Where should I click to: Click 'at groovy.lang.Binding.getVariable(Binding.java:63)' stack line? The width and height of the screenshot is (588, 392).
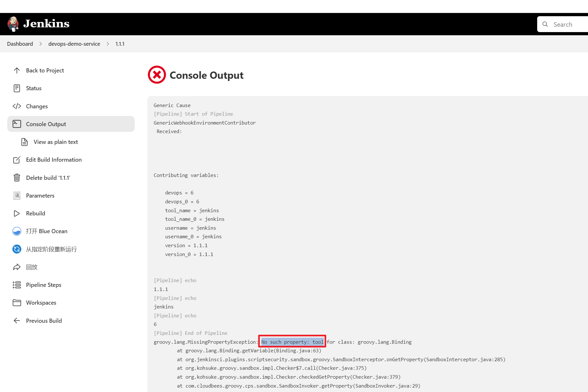point(249,350)
